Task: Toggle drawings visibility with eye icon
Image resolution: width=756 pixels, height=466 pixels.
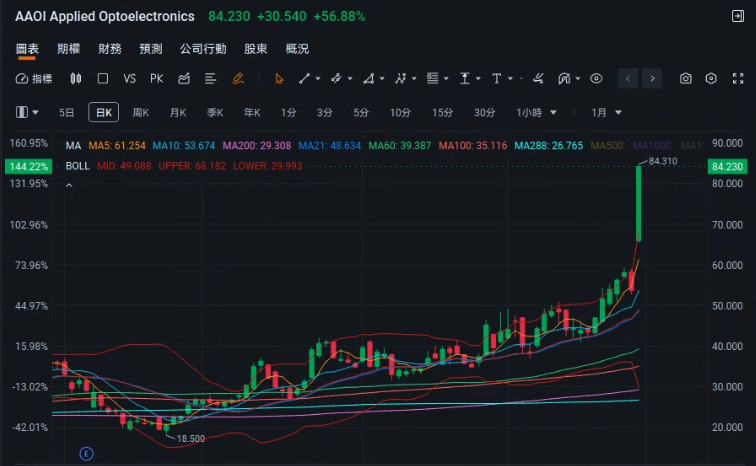Action: pyautogui.click(x=597, y=78)
